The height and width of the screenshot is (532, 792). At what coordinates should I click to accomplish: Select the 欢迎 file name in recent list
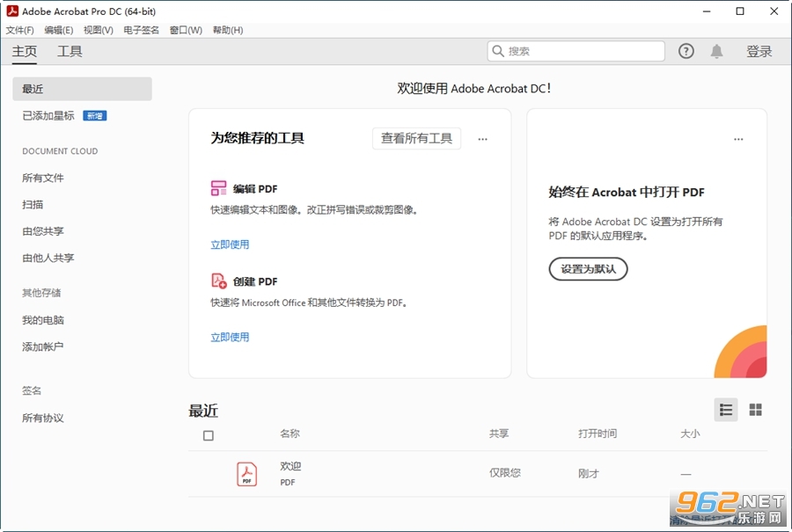point(290,466)
